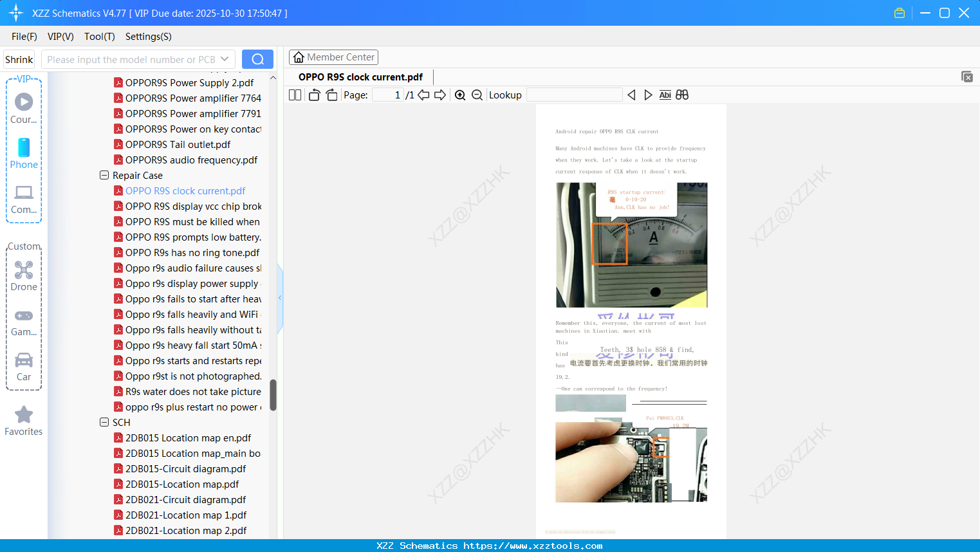Go to the next page arrow
980x552 pixels.
click(440, 95)
